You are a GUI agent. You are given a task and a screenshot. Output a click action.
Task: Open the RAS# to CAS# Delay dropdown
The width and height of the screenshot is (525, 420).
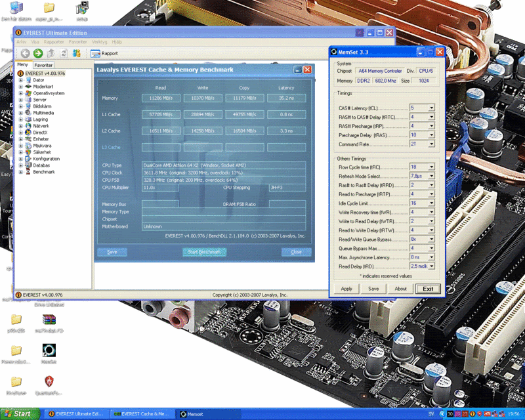(431, 117)
